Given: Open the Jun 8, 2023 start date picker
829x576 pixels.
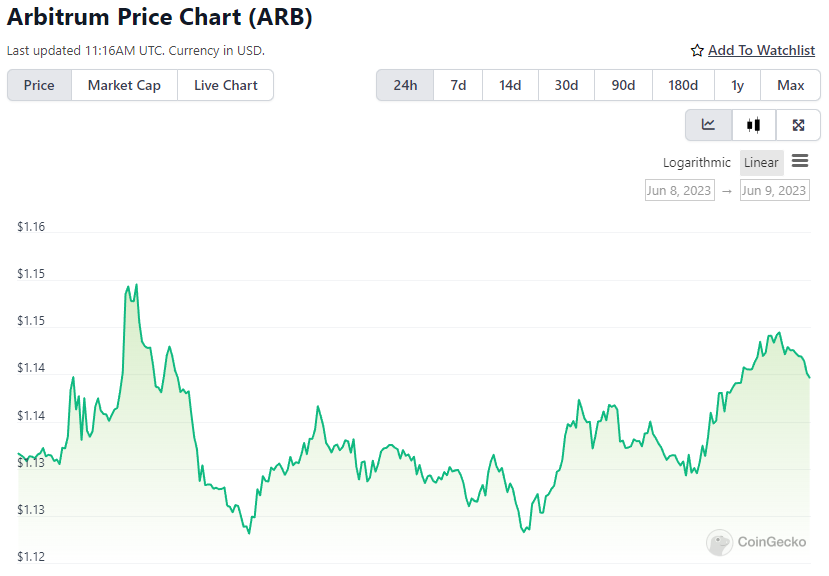Looking at the screenshot, I should tap(679, 190).
